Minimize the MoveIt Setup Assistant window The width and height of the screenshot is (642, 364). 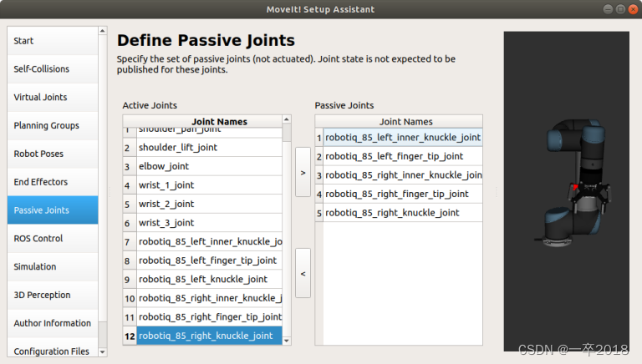(608, 9)
